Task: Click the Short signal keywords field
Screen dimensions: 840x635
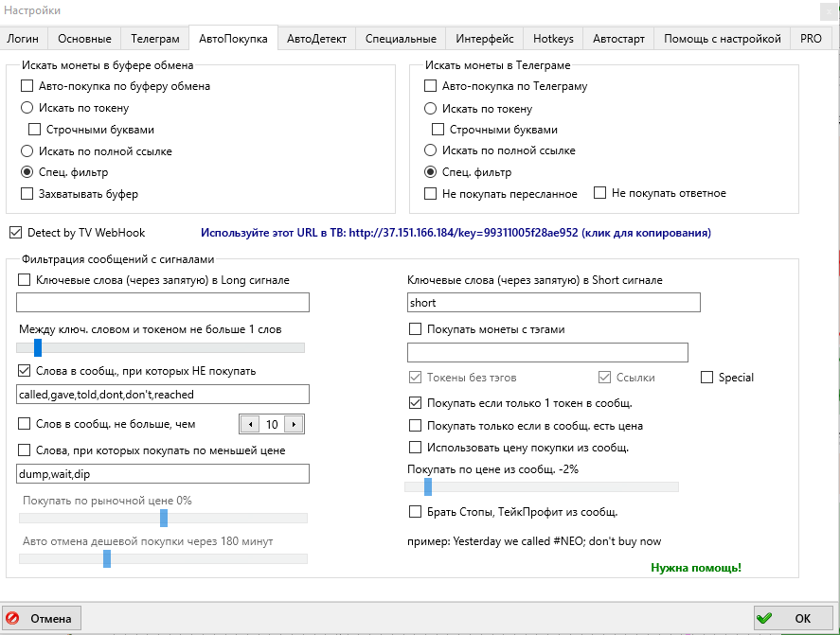Action: coord(553,303)
